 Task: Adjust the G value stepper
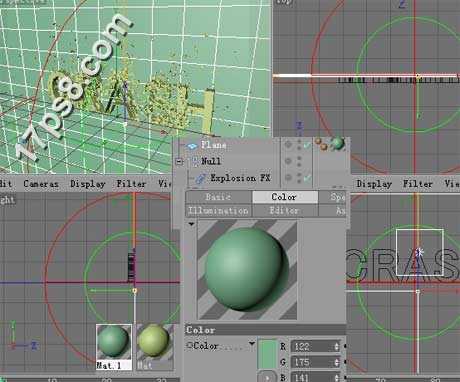tap(337, 362)
